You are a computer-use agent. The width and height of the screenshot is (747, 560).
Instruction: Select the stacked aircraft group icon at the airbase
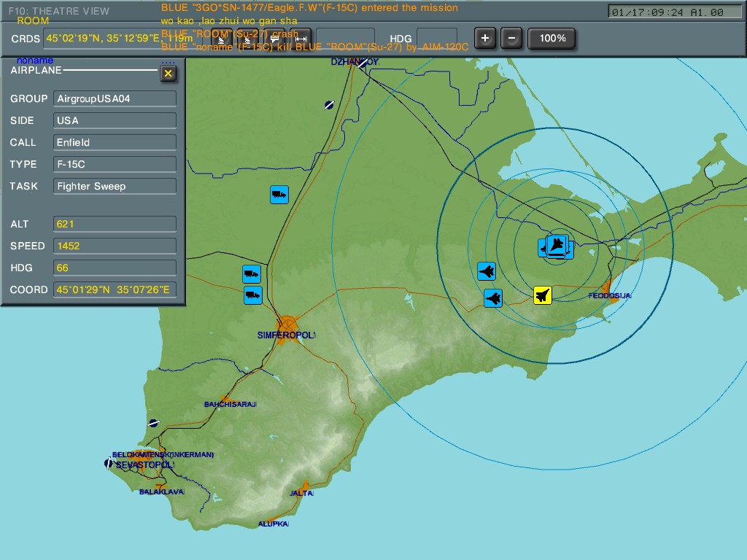(x=557, y=246)
